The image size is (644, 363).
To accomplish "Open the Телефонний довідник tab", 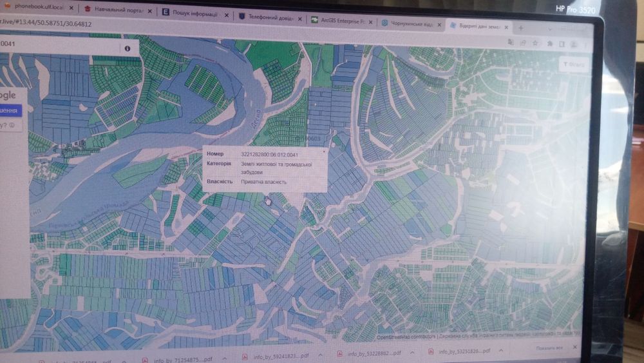I will [x=270, y=17].
